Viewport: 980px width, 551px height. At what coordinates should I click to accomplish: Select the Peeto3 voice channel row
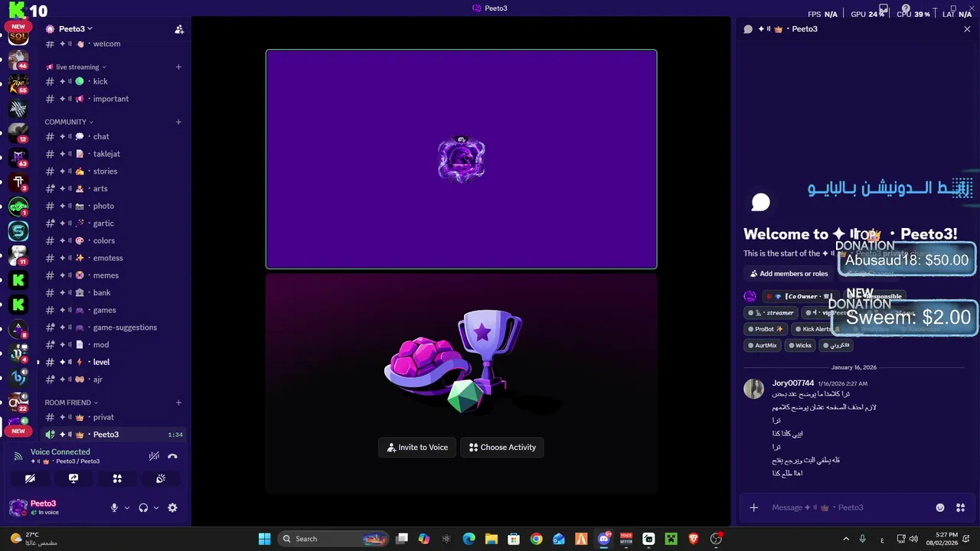point(113,435)
